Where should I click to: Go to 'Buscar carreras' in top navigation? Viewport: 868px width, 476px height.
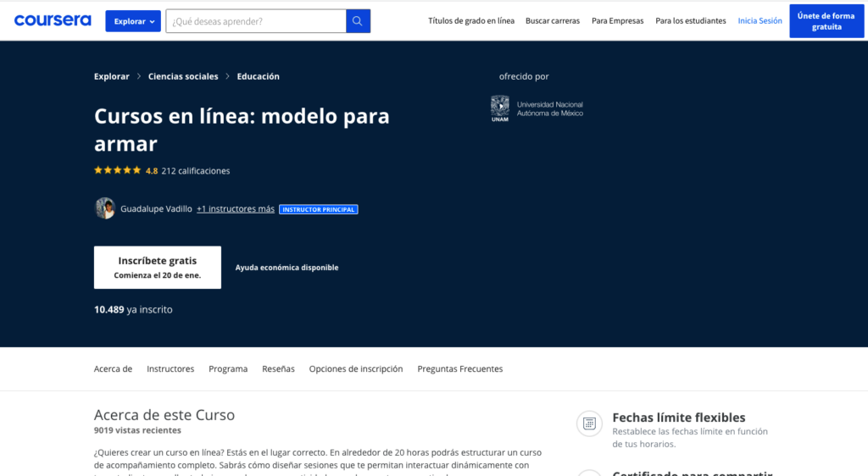tap(553, 21)
